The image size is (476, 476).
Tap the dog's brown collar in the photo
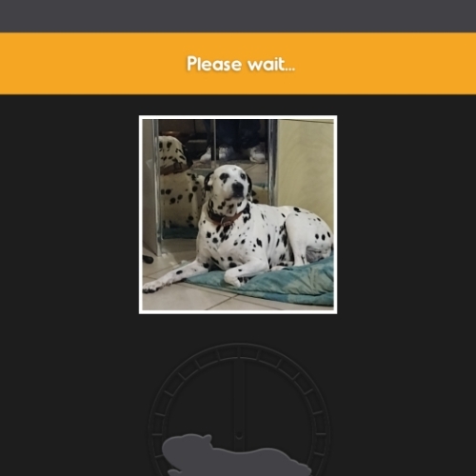[224, 217]
